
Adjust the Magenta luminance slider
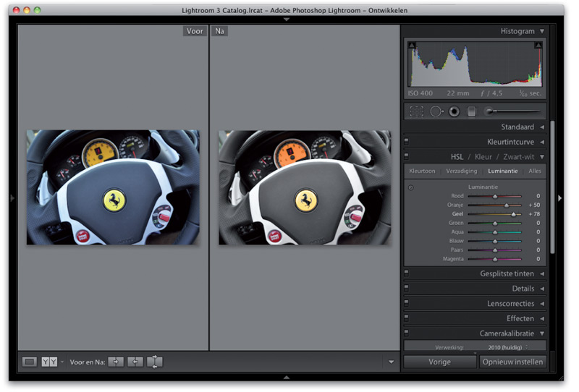[495, 259]
